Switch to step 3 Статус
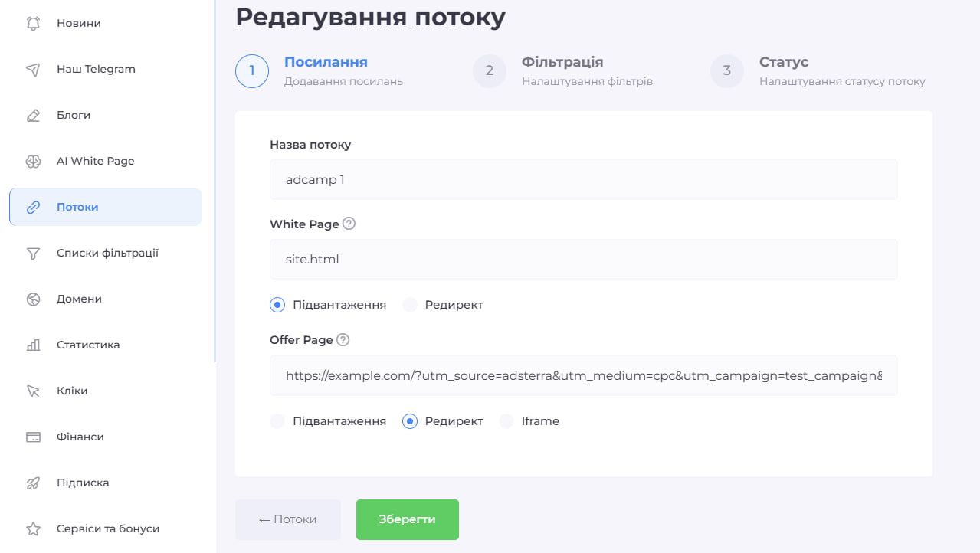Image resolution: width=980 pixels, height=553 pixels. coord(818,70)
